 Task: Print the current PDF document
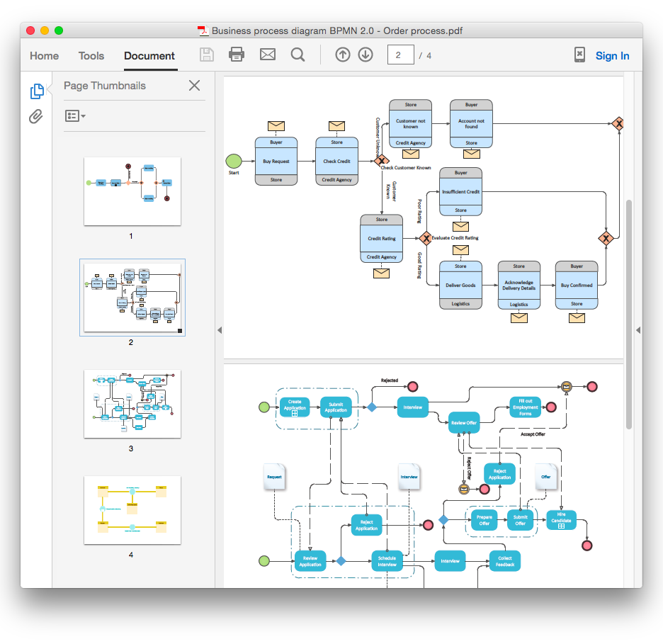coord(237,55)
